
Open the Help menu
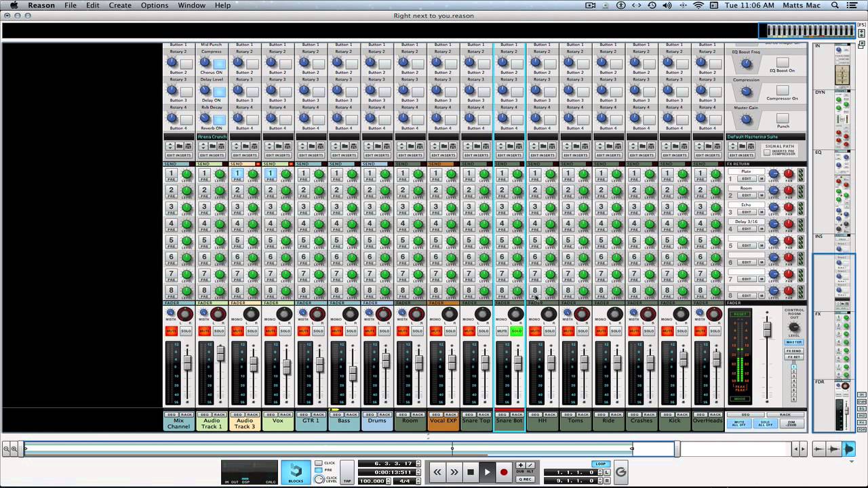pyautogui.click(x=222, y=5)
